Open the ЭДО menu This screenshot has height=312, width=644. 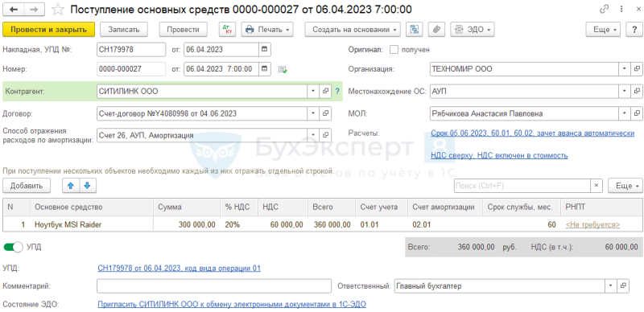[x=473, y=30]
